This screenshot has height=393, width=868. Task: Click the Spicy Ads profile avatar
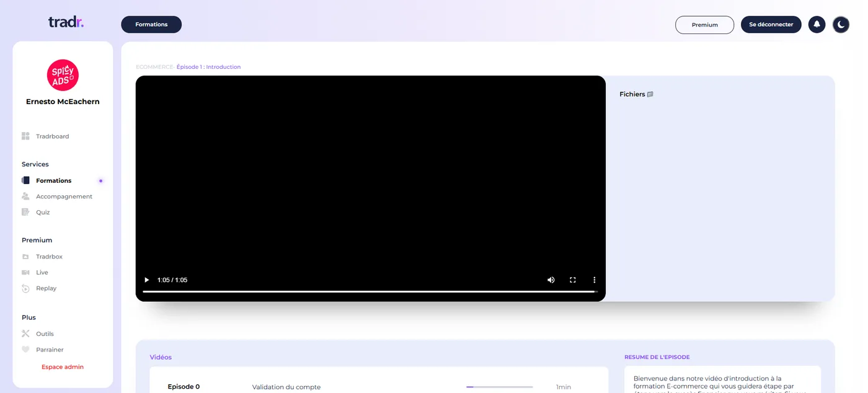63,75
